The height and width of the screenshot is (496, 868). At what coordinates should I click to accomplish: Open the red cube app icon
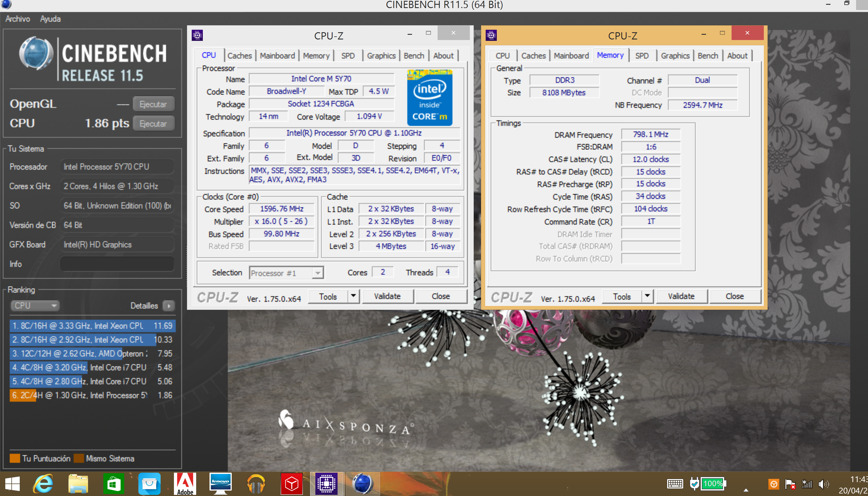(291, 484)
